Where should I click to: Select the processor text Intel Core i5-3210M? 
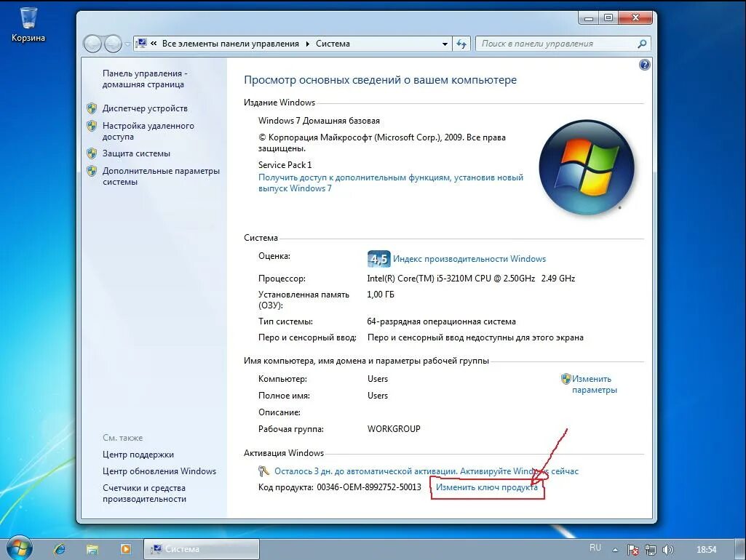[x=471, y=279]
